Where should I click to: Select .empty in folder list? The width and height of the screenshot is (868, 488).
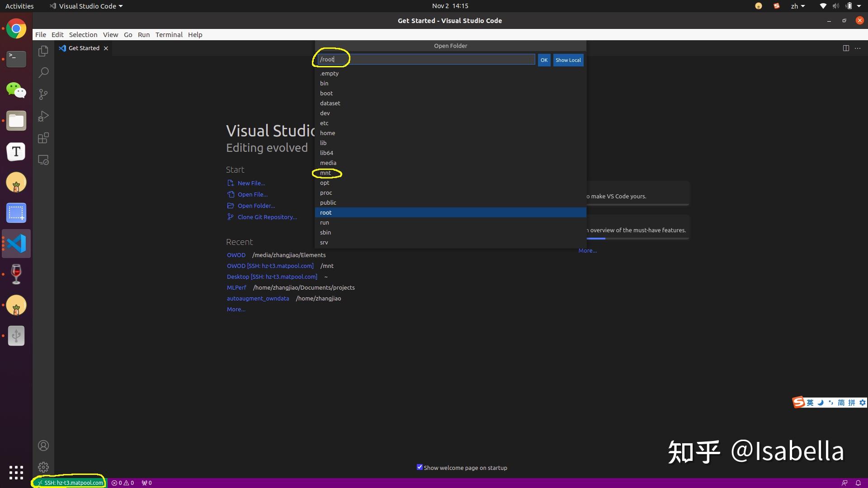click(x=450, y=73)
